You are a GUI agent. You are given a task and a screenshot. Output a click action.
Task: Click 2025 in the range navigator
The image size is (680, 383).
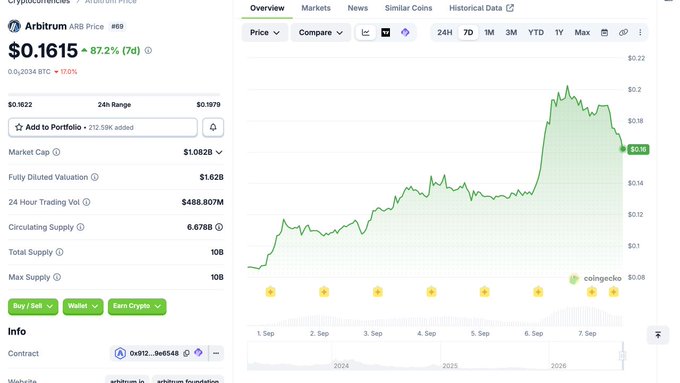click(450, 366)
